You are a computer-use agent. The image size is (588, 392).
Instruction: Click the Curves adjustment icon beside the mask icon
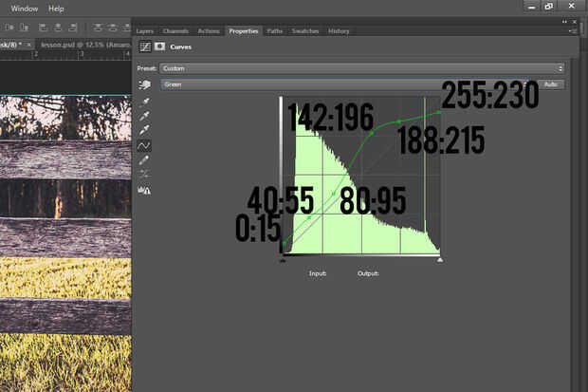145,47
